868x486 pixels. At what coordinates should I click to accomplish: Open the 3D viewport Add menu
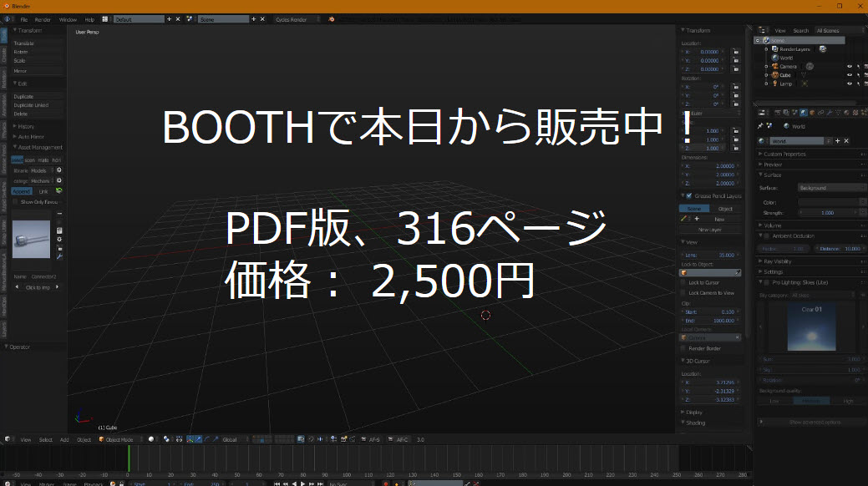tap(64, 439)
